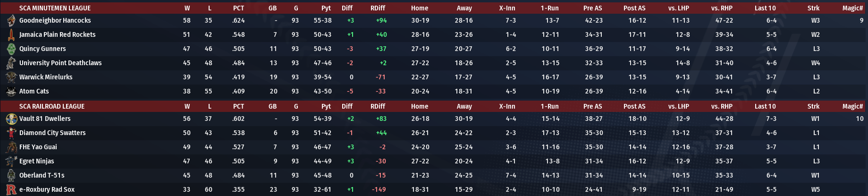868x196 pixels.
Task: Sort Railroad League by Last 10 column
Action: pos(765,107)
